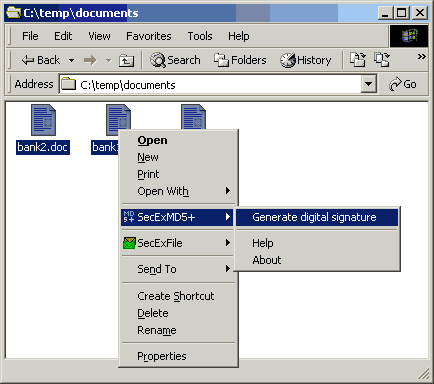434x384 pixels.
Task: Click the SecExFile green envelope icon
Action: [129, 243]
